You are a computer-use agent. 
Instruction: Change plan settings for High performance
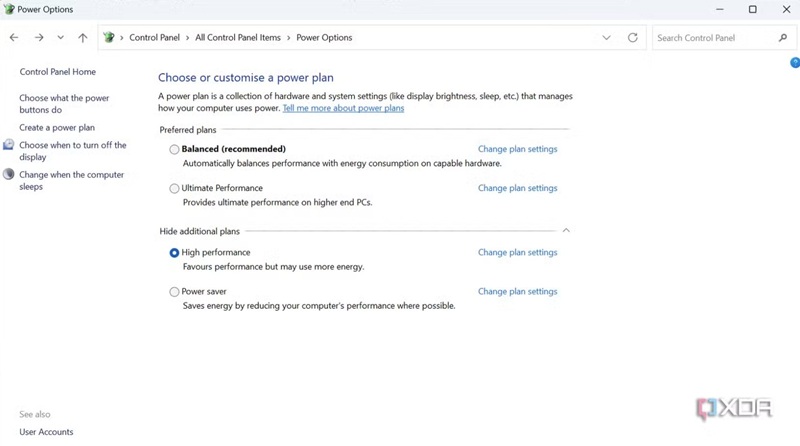517,253
